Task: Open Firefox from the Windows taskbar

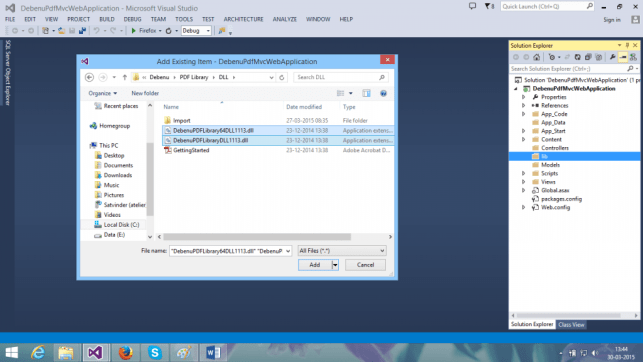Action: (x=125, y=352)
